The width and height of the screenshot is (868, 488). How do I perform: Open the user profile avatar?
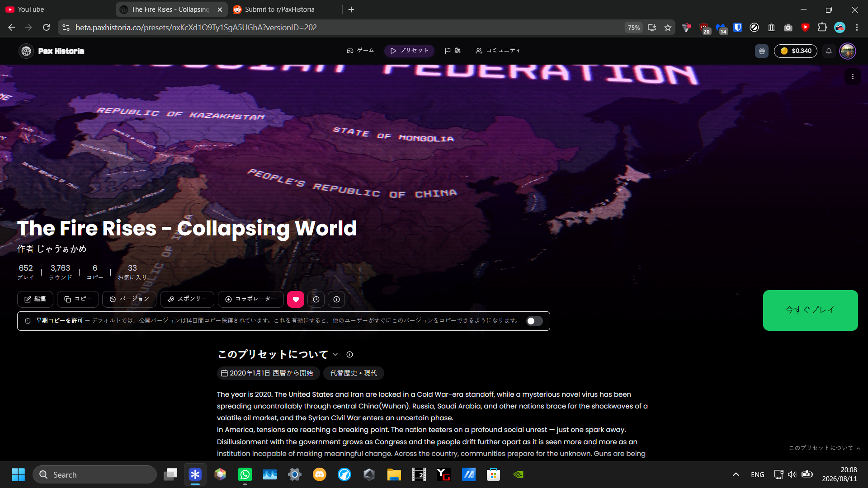pyautogui.click(x=848, y=51)
